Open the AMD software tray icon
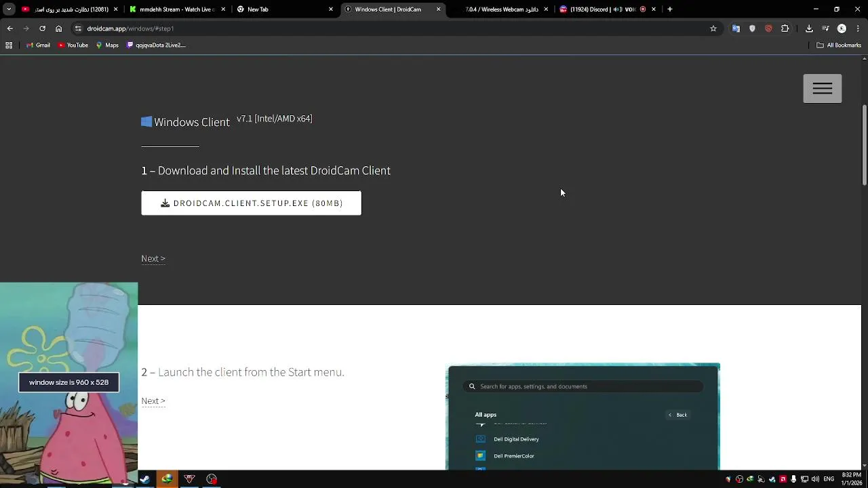This screenshot has height=488, width=868. [783, 479]
